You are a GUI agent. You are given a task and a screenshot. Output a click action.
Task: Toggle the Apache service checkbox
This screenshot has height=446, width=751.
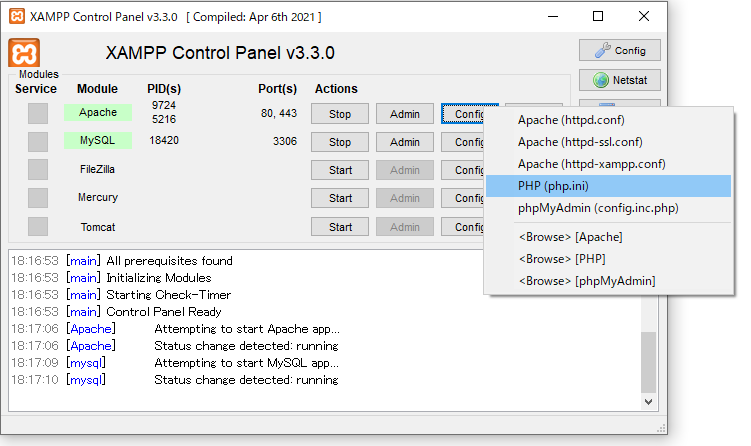(x=38, y=114)
